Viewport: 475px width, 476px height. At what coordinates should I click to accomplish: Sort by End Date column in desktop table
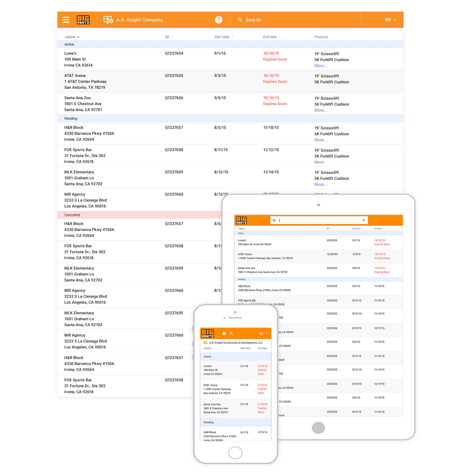[x=272, y=37]
